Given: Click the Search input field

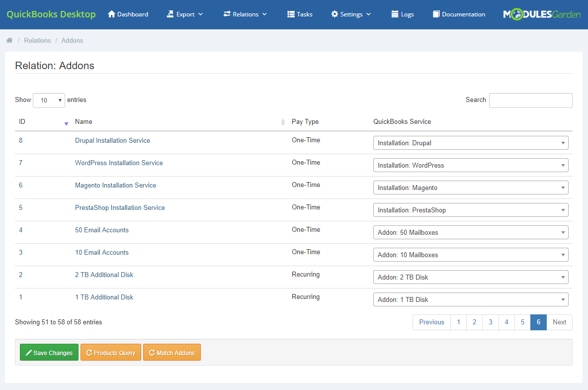Looking at the screenshot, I should point(530,100).
